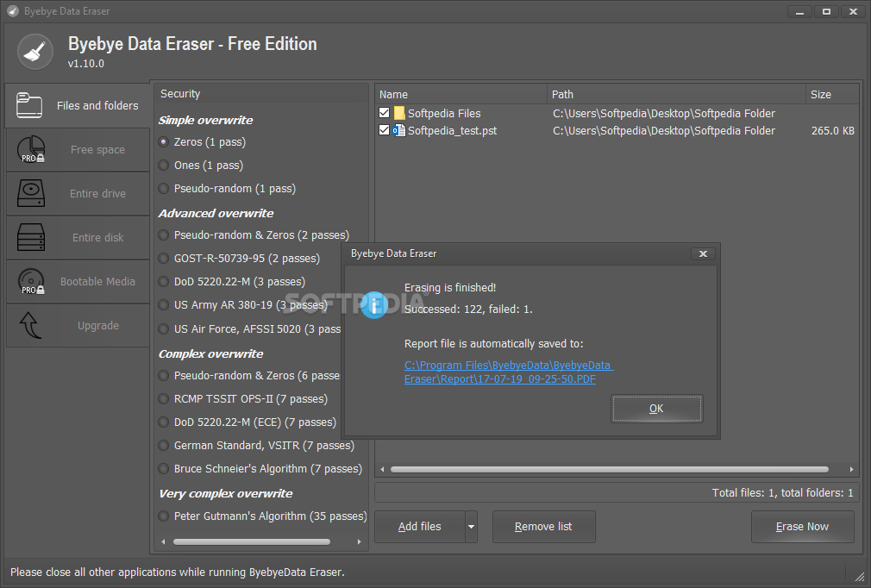Choose GOST-R-50739-95 (2 passes)
Viewport: 871px width, 588px height.
tap(163, 259)
